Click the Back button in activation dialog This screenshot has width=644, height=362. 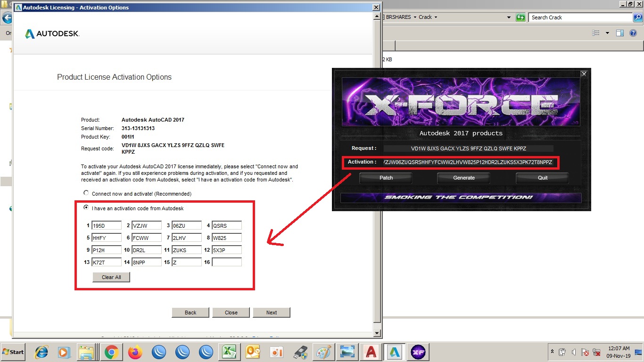point(190,313)
